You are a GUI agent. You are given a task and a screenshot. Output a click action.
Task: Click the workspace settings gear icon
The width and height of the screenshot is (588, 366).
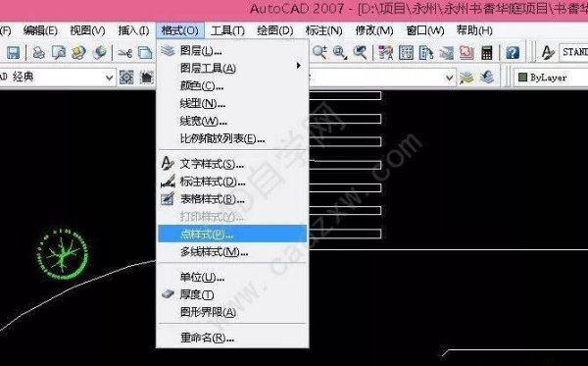[x=126, y=78]
